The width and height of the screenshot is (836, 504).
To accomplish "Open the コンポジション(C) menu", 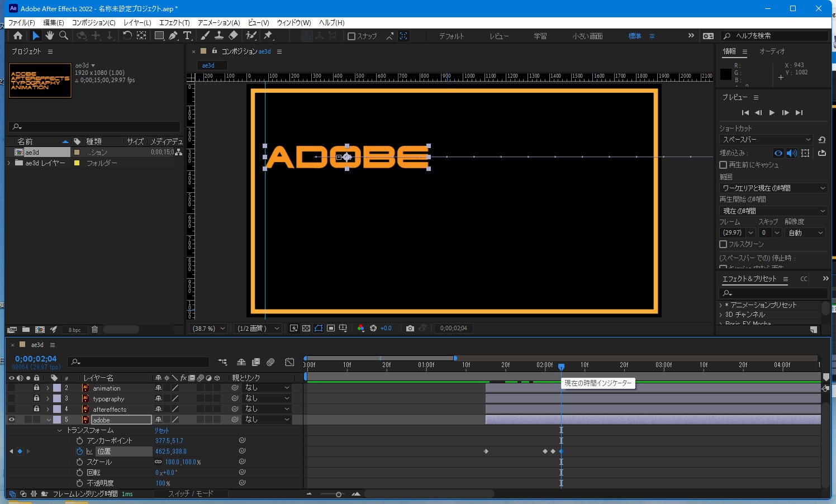I will click(93, 23).
